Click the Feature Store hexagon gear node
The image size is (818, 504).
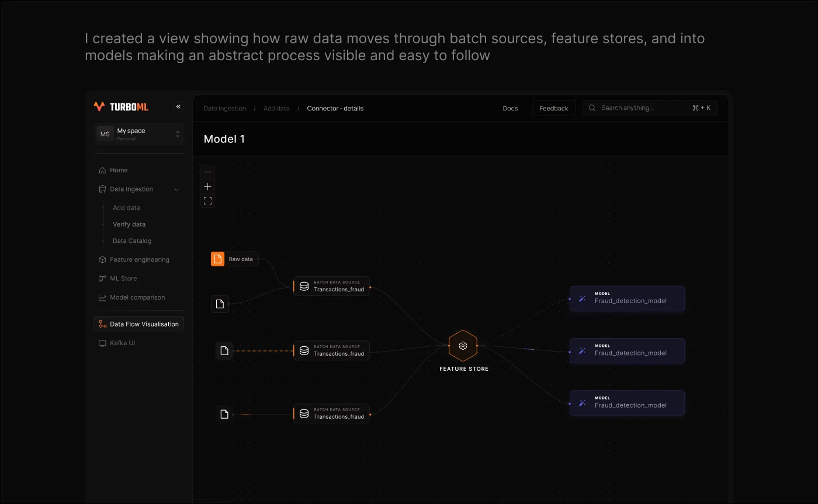pos(463,346)
